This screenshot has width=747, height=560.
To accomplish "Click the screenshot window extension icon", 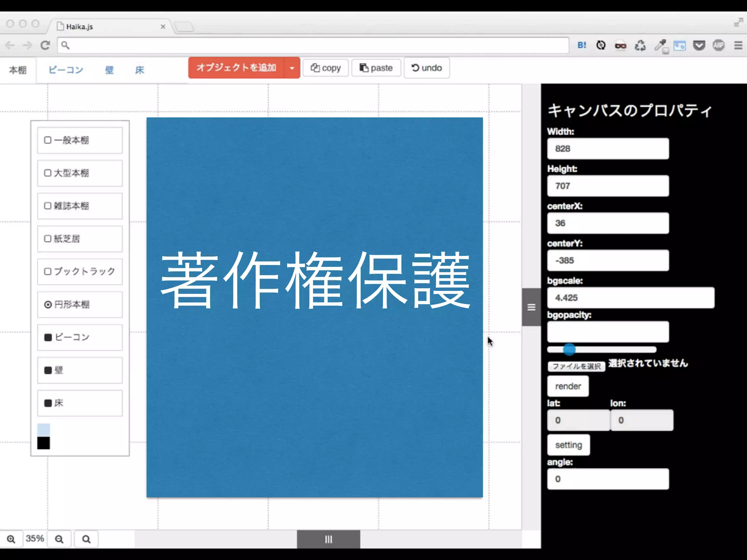I will pyautogui.click(x=680, y=46).
